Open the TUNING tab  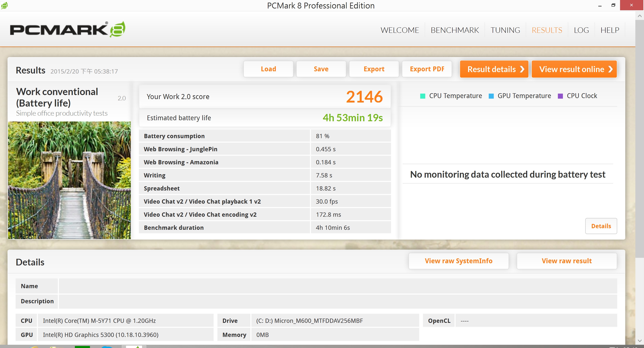coord(505,30)
